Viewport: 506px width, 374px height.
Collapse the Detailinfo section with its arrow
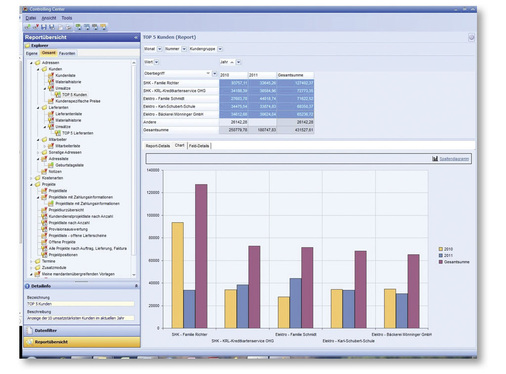pyautogui.click(x=136, y=286)
